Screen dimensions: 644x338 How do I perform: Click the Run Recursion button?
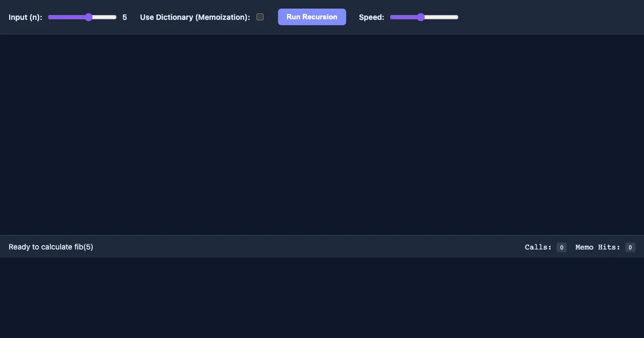312,17
